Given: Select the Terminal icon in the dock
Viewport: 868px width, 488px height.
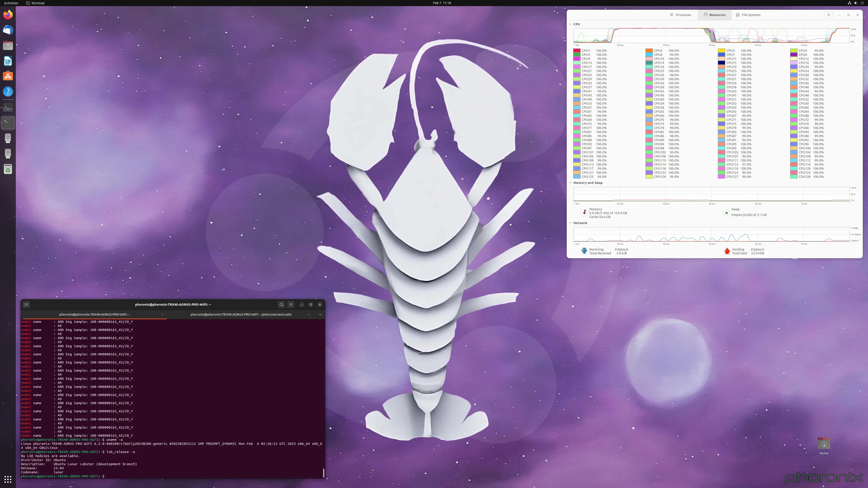Looking at the screenshot, I should 8,123.
